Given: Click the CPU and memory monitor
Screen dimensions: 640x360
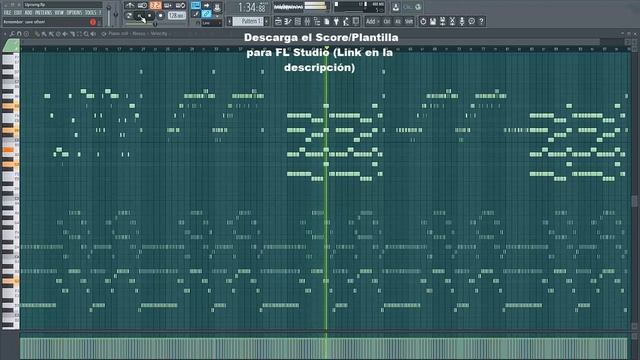Looking at the screenshot, I should 359,7.
